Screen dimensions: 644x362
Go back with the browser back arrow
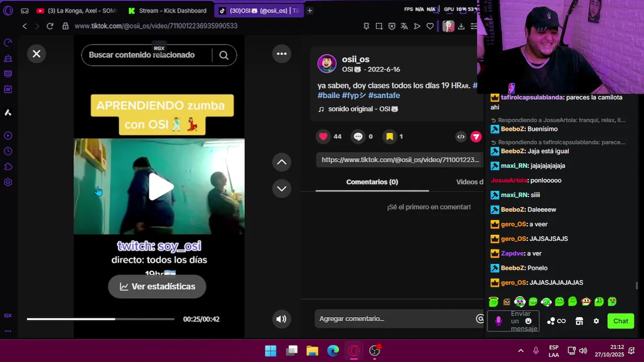25,26
